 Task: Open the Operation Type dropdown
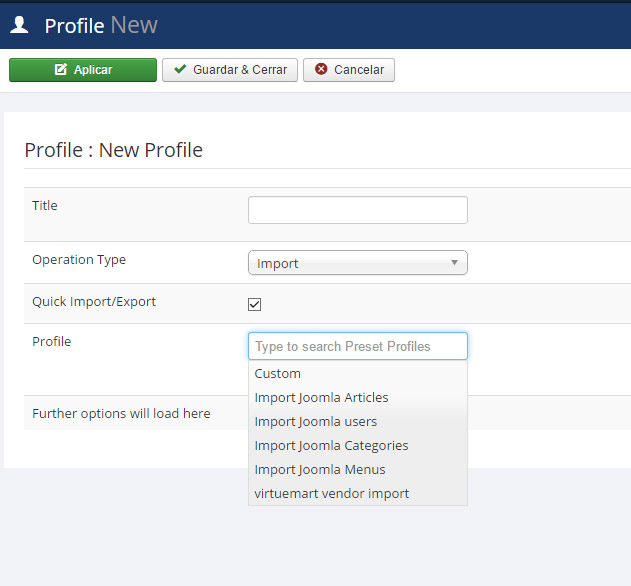coord(358,263)
